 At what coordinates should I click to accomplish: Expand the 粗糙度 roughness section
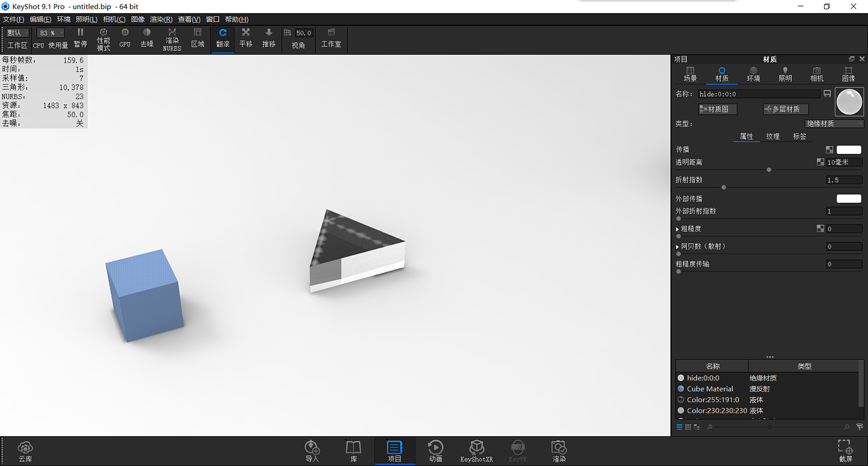tap(678, 229)
